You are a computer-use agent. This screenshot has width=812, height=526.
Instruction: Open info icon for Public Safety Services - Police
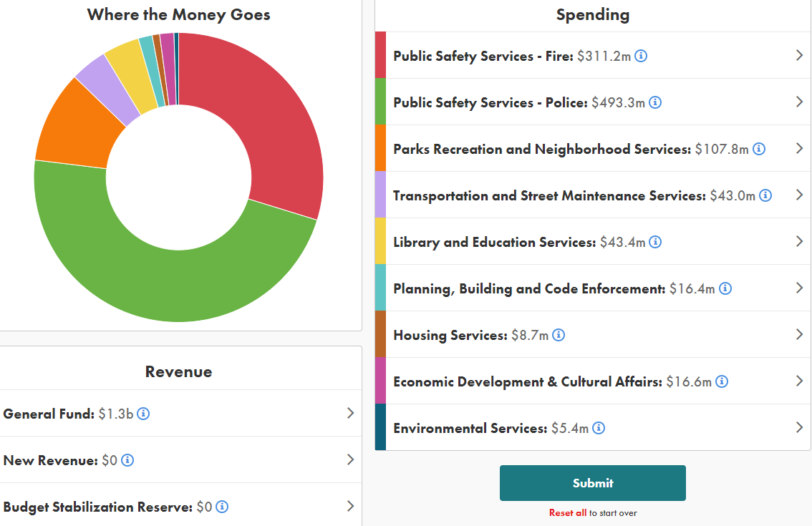(x=655, y=102)
